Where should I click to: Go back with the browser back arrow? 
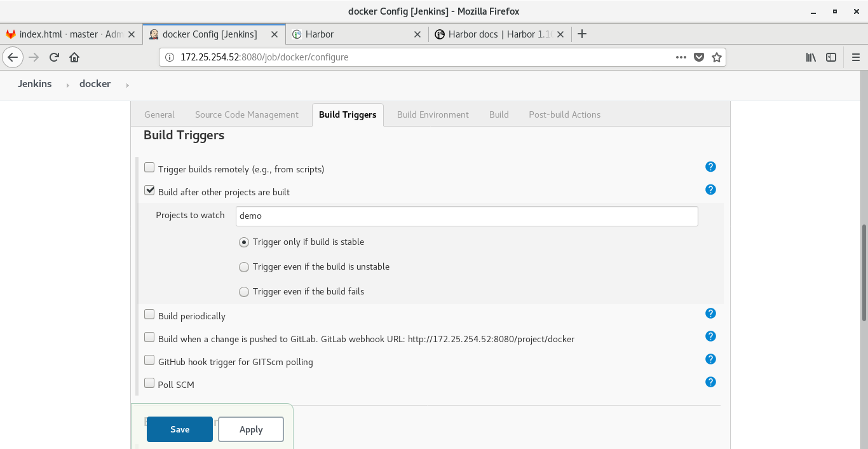(x=13, y=57)
